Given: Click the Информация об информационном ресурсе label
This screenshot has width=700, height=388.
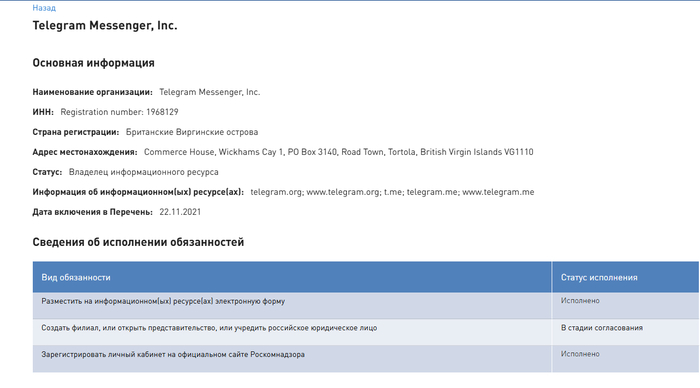Looking at the screenshot, I should coord(138,192).
